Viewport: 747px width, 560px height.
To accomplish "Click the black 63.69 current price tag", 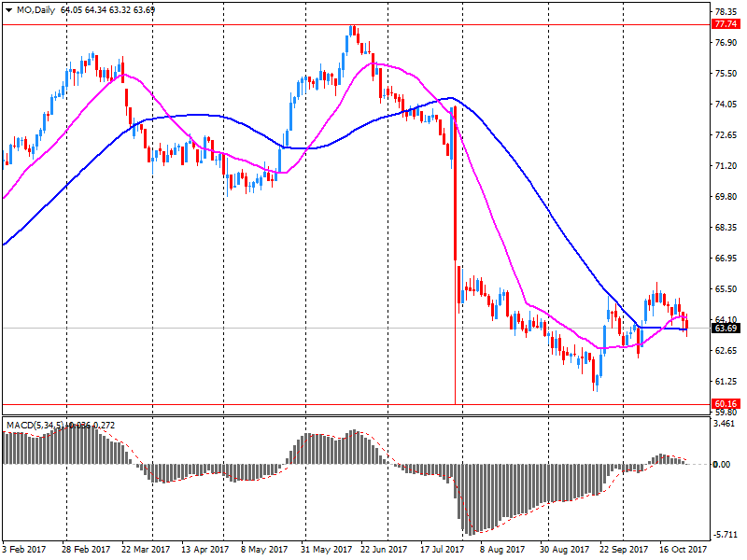I will click(x=726, y=329).
